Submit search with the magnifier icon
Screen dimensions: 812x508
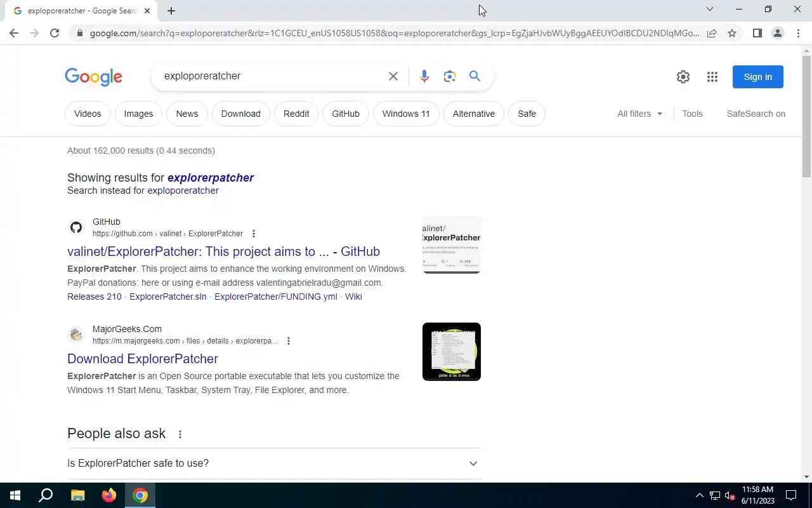[475, 76]
